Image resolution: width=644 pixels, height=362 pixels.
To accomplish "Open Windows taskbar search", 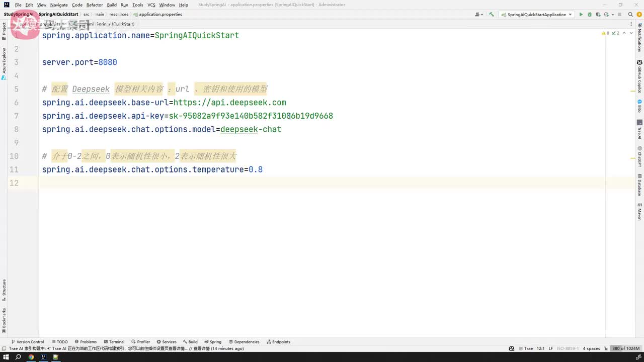I will point(19,357).
